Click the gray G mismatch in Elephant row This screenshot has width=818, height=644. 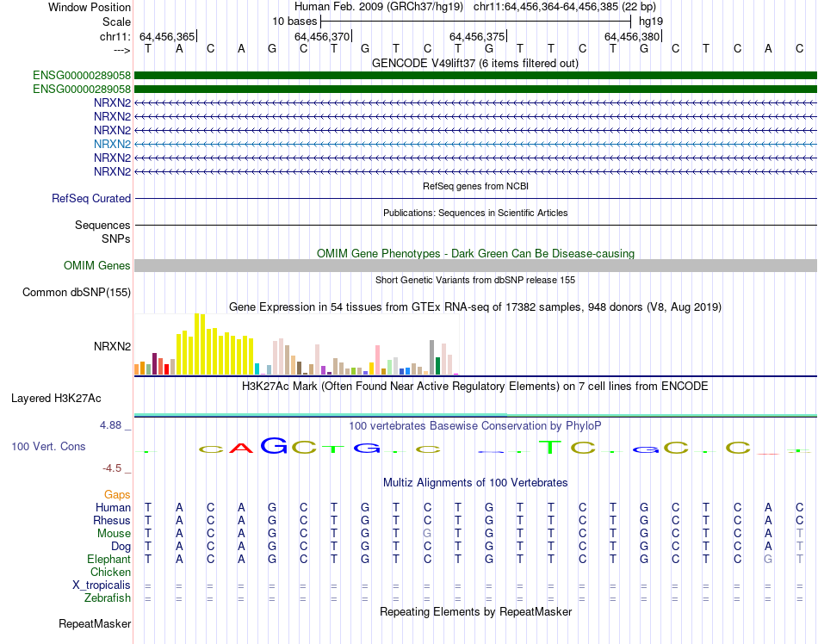tap(768, 559)
